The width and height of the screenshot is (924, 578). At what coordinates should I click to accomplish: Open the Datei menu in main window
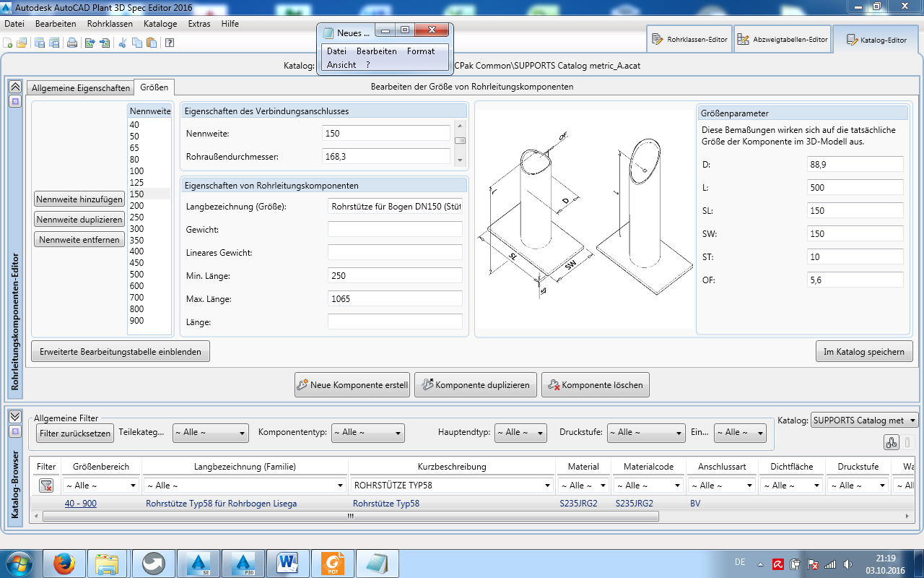[14, 24]
